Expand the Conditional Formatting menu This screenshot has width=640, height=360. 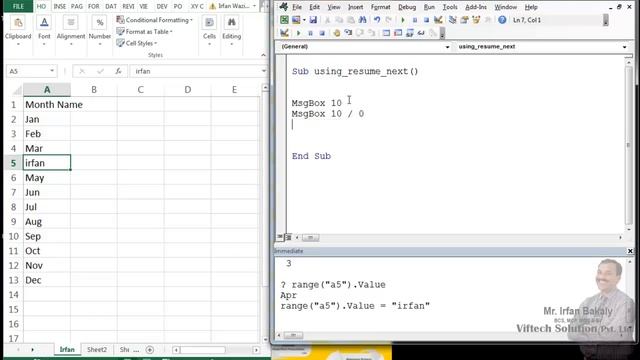click(x=155, y=20)
